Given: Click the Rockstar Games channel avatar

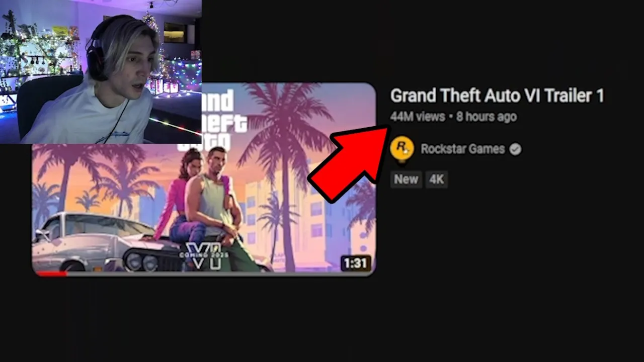Looking at the screenshot, I should point(401,148).
